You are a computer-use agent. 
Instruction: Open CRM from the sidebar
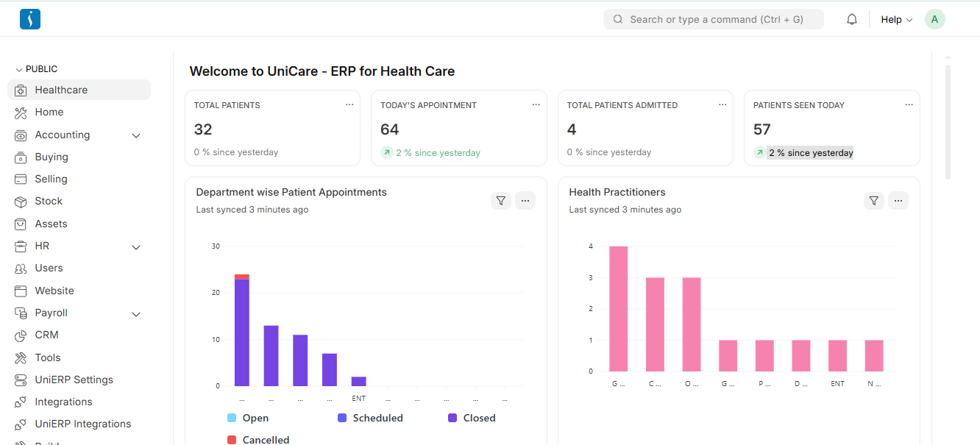46,335
